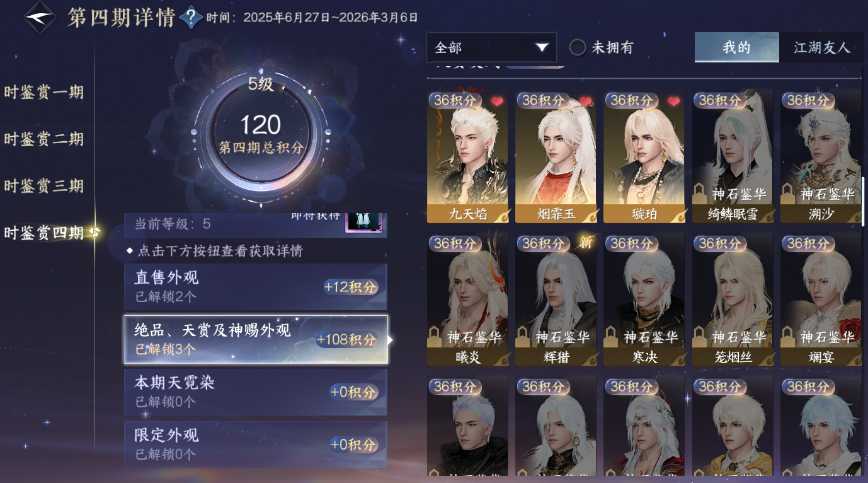Open 时鉴赏三期 in the sidebar
Screen dimensions: 868x483
pos(44,186)
